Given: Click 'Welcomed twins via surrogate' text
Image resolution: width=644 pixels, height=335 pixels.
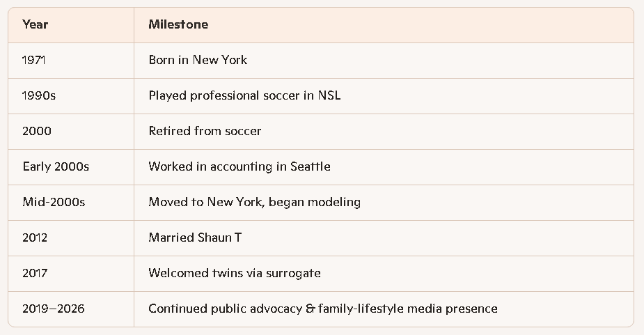Looking at the screenshot, I should 235,273.
